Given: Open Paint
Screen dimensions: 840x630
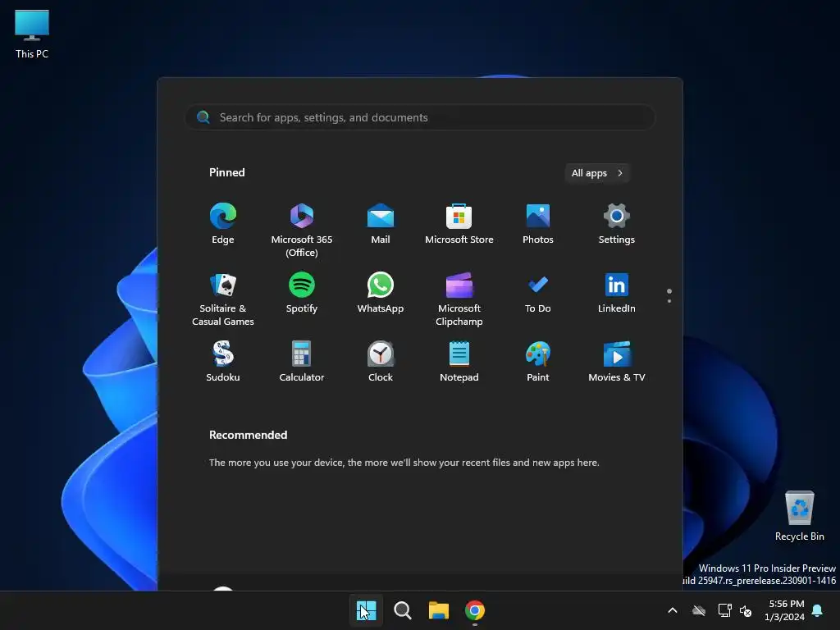Looking at the screenshot, I should [538, 362].
